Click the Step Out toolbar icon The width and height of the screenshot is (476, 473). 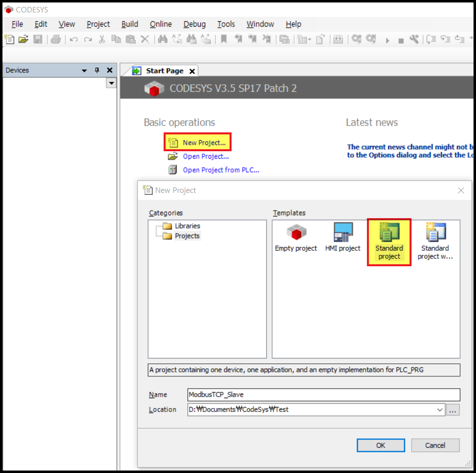click(460, 39)
